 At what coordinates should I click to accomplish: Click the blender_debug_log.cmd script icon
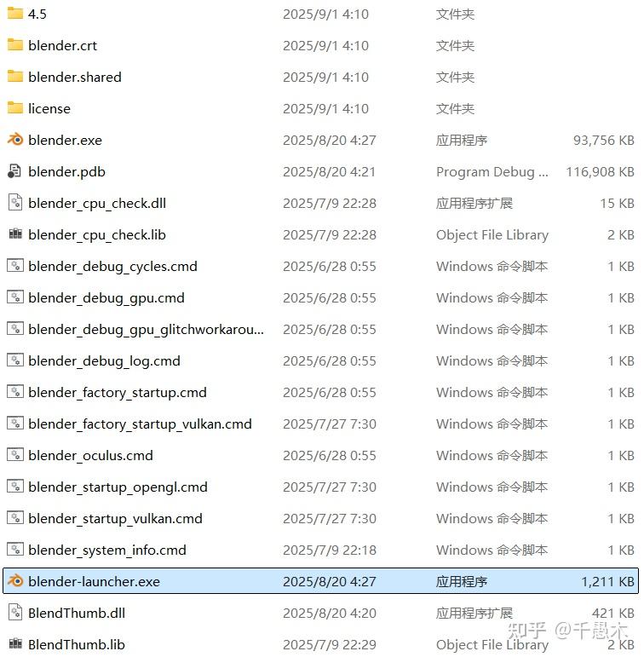[15, 360]
